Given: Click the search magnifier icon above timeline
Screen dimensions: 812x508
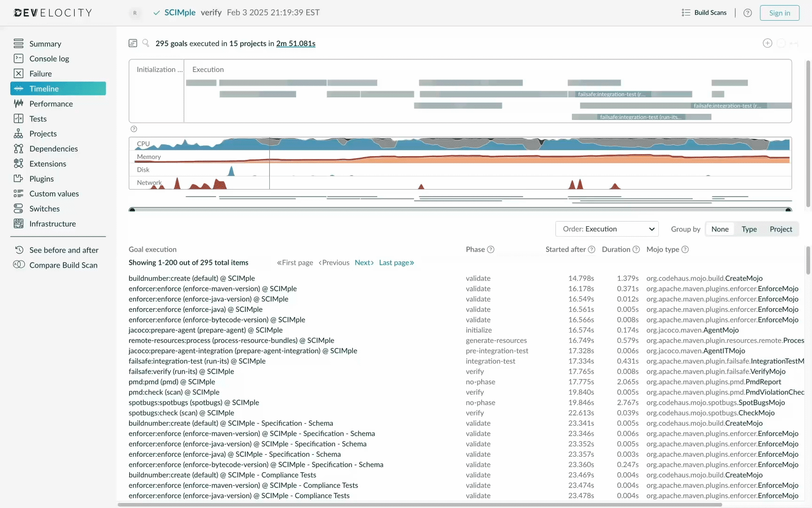Looking at the screenshot, I should coord(146,43).
